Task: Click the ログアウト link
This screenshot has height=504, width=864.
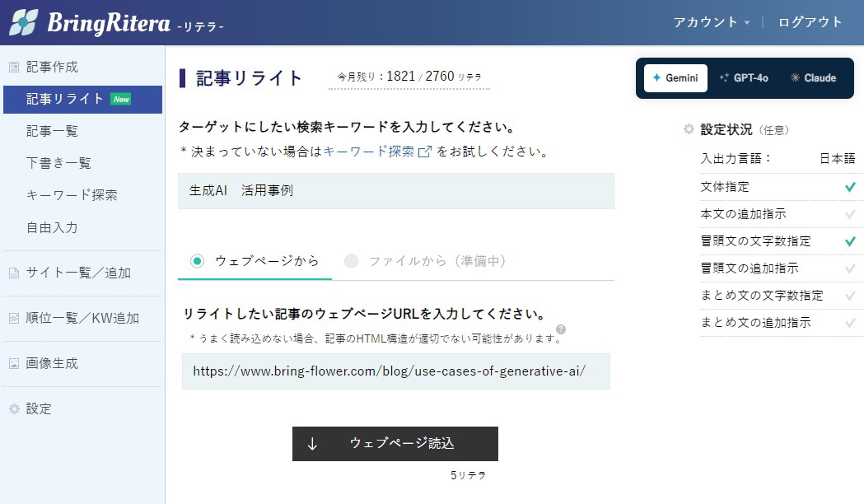Action: tap(810, 22)
